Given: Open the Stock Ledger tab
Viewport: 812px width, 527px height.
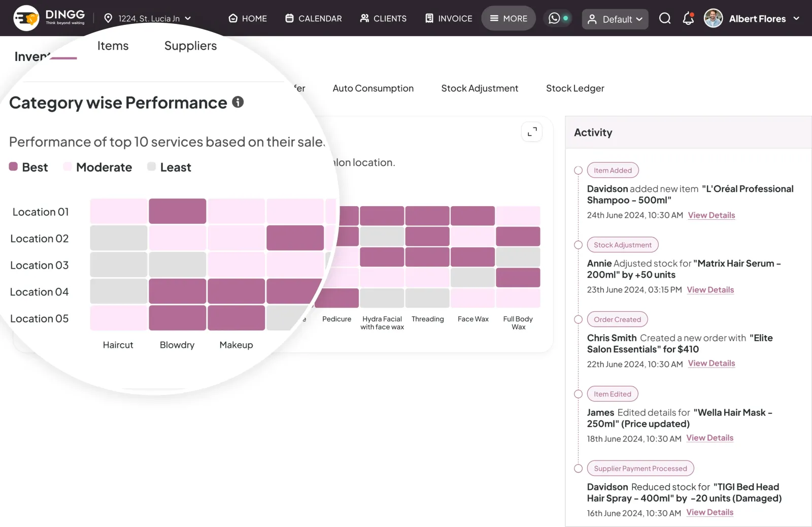Looking at the screenshot, I should [575, 88].
